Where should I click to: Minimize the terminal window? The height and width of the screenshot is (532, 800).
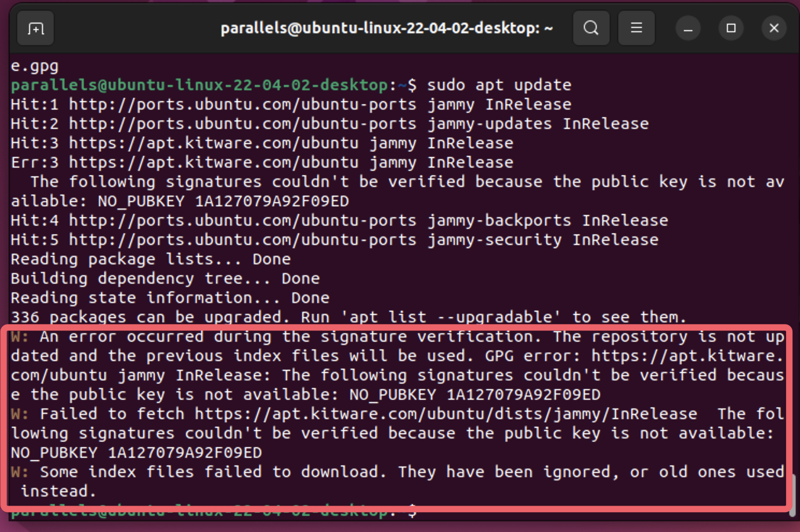click(688, 28)
